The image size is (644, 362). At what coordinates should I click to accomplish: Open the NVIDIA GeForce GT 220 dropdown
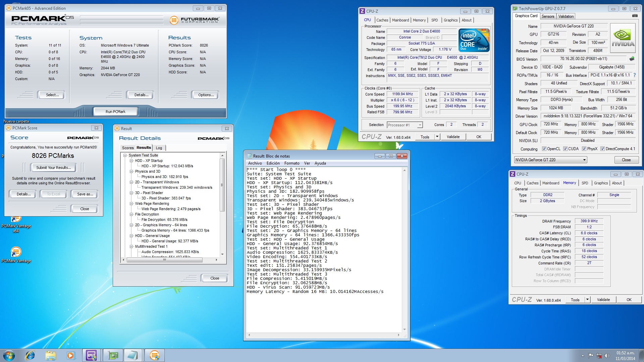[x=550, y=160]
